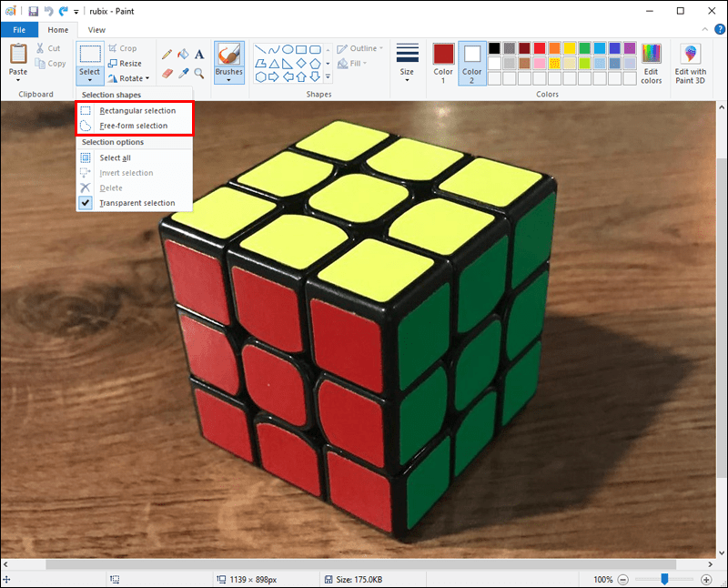Viewport: 728px width, 588px height.
Task: Click Select all option
Action: pos(134,157)
